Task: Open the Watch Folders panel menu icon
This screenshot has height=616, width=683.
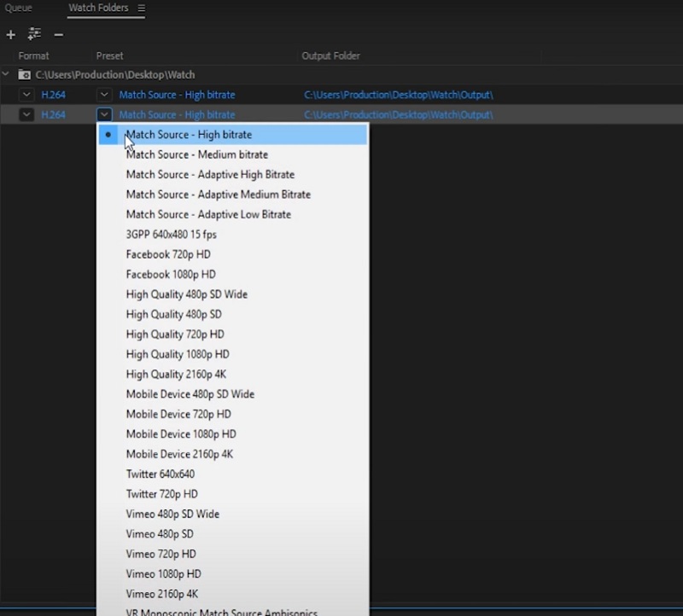Action: (x=140, y=8)
